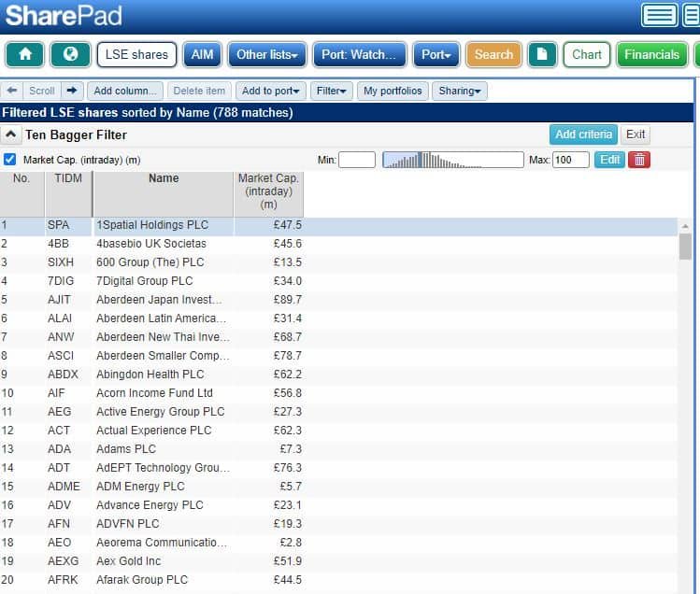Select 4basebio UK Societas
The height and width of the screenshot is (594, 700).
(x=151, y=244)
